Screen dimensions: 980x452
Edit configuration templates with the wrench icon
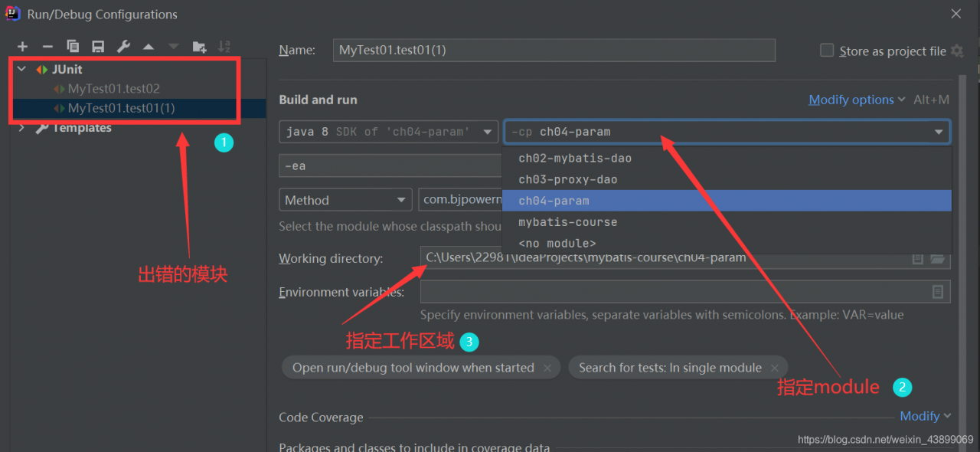pos(124,46)
